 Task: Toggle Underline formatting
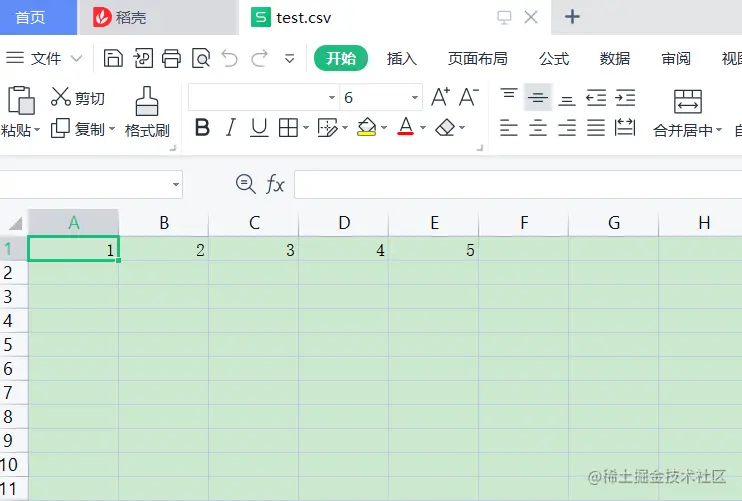(x=259, y=128)
